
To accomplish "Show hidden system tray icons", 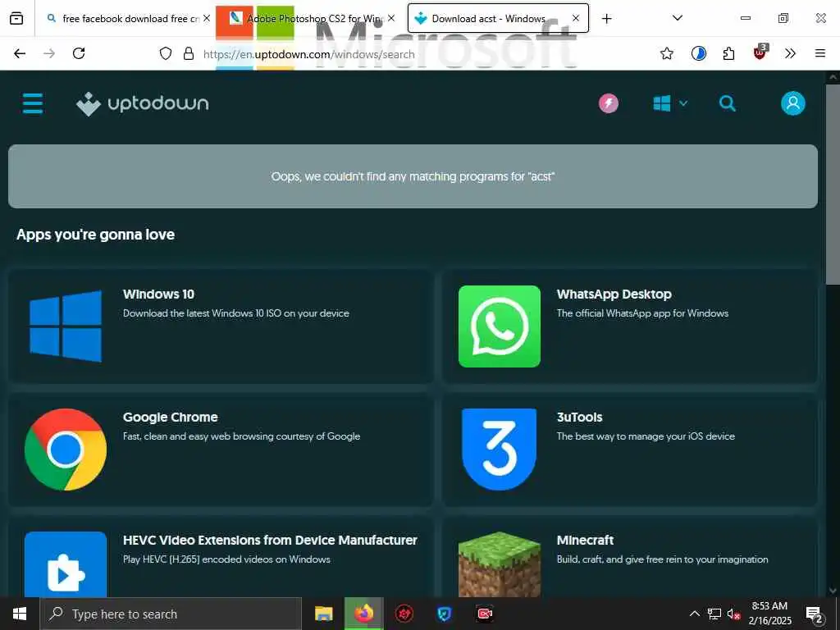I will pyautogui.click(x=694, y=614).
